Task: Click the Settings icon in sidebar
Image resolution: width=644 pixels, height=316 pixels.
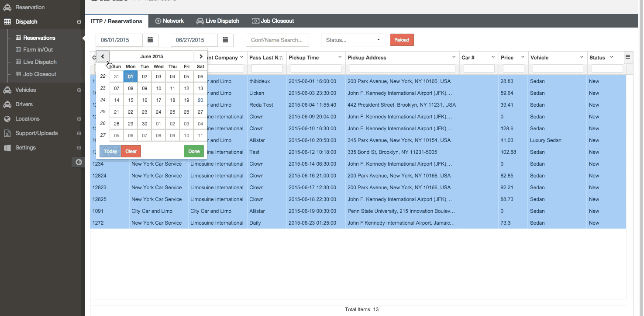Action: point(7,148)
